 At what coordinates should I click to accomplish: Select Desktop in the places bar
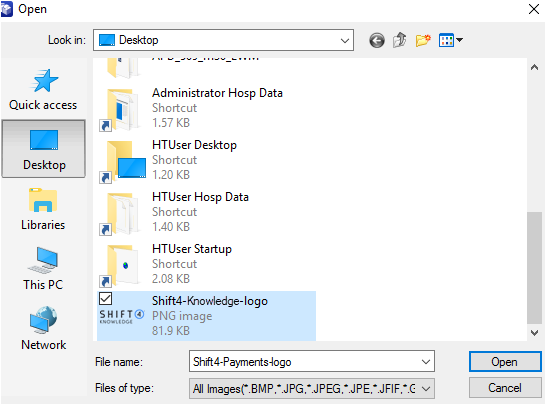[44, 149]
